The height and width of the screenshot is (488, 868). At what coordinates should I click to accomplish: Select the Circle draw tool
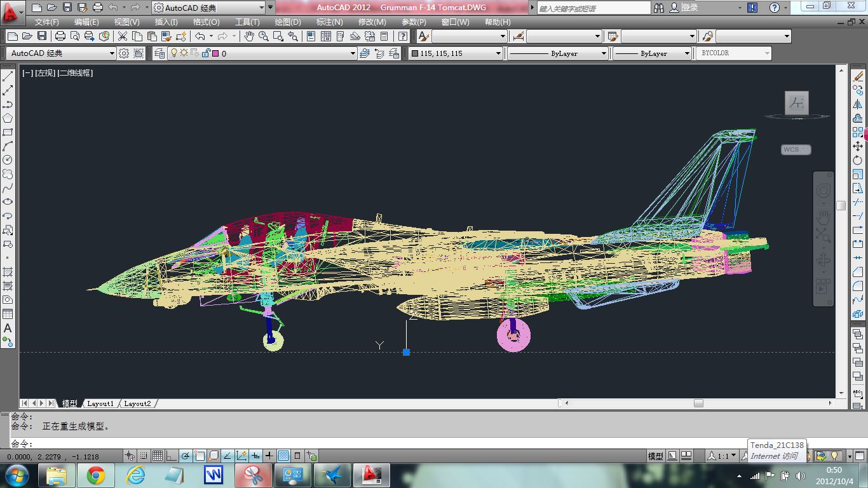coord(8,160)
